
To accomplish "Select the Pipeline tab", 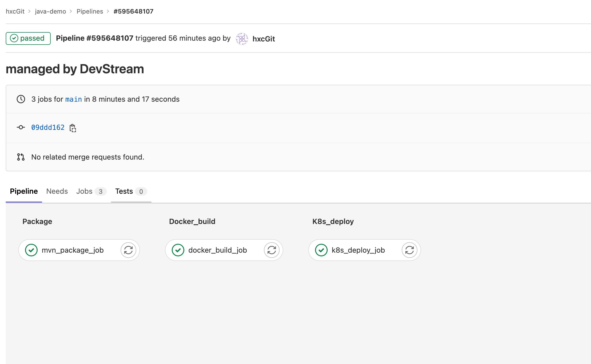I will point(24,191).
